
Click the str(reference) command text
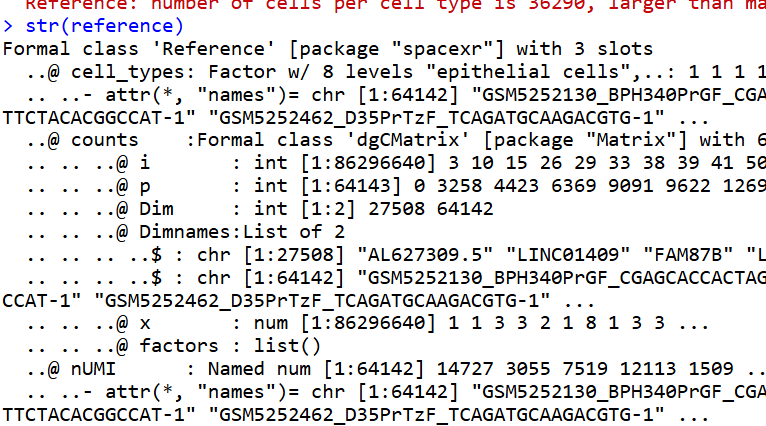pos(105,26)
